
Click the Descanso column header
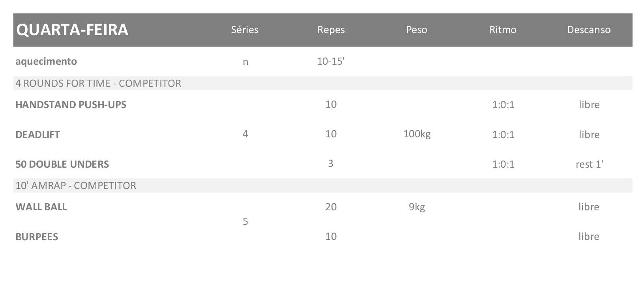588,30
